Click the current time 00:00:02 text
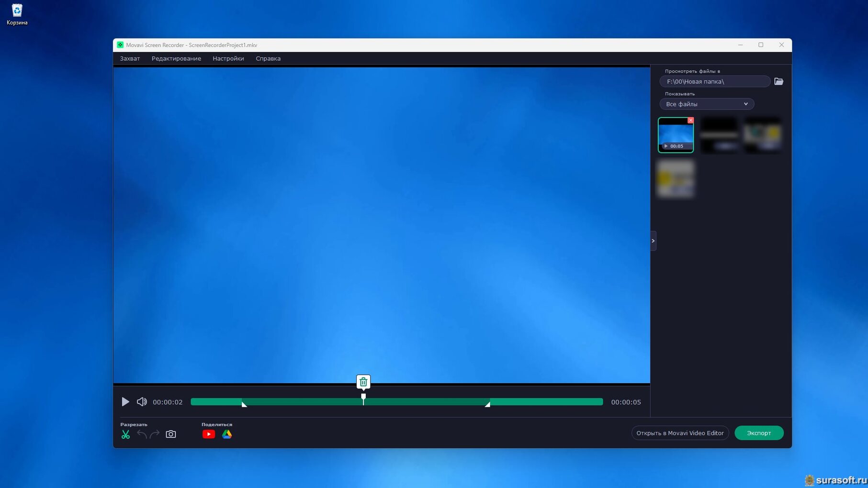 coord(168,402)
